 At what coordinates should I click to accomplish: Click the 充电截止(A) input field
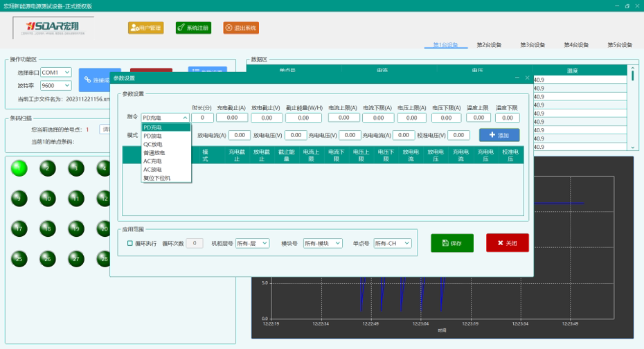(x=232, y=118)
